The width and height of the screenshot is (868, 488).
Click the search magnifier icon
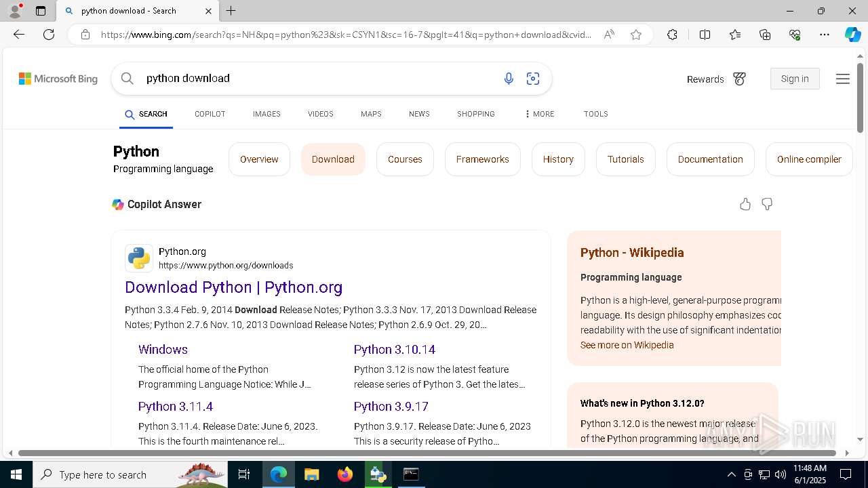tap(127, 79)
